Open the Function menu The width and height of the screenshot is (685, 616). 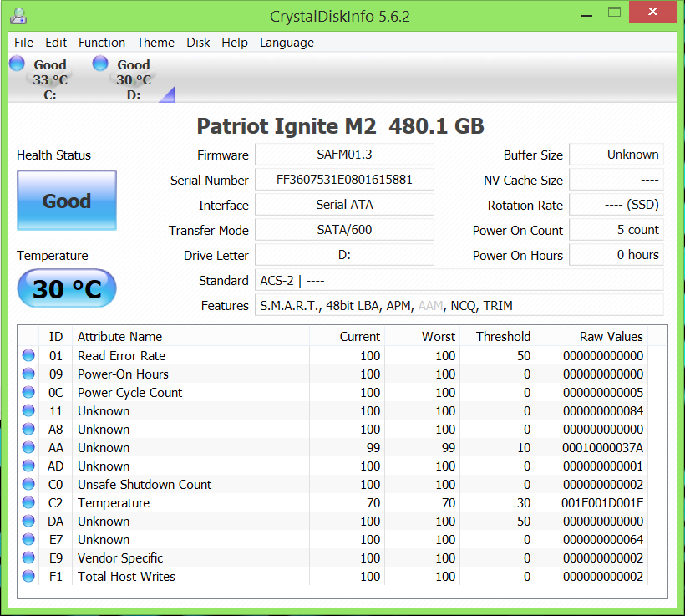click(101, 43)
